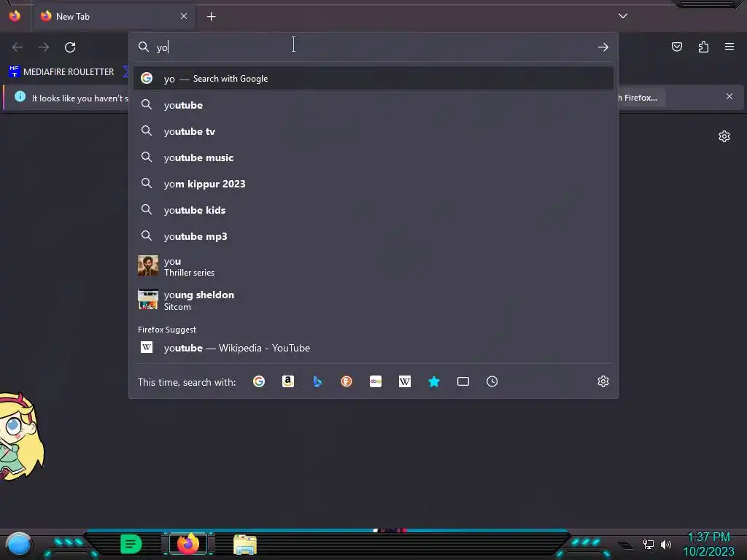This screenshot has height=560, width=747.
Task: Click the young sheldon thumbnail image
Action: (147, 300)
